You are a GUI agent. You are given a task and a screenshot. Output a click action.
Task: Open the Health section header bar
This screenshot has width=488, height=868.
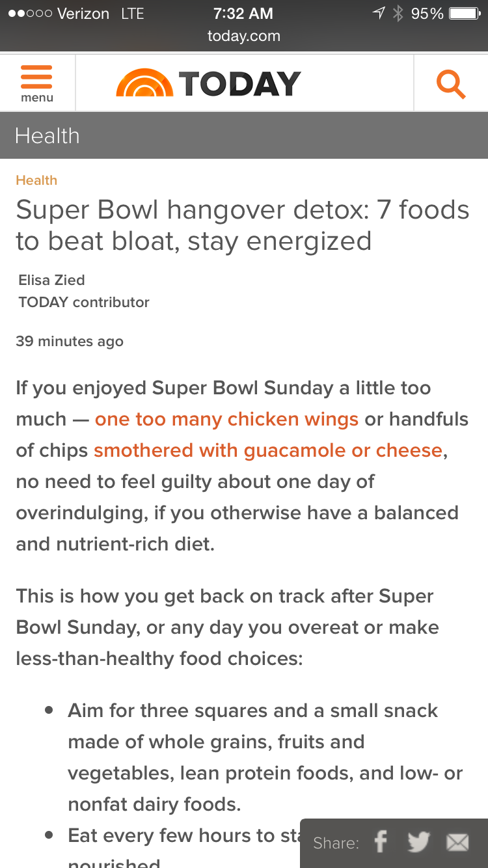click(x=244, y=135)
